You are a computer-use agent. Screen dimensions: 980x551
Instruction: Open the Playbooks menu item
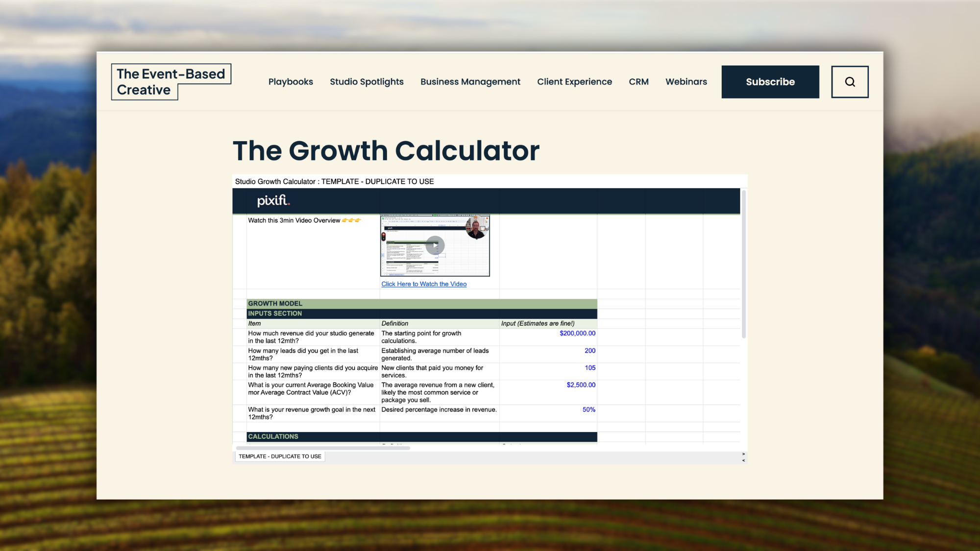click(291, 81)
